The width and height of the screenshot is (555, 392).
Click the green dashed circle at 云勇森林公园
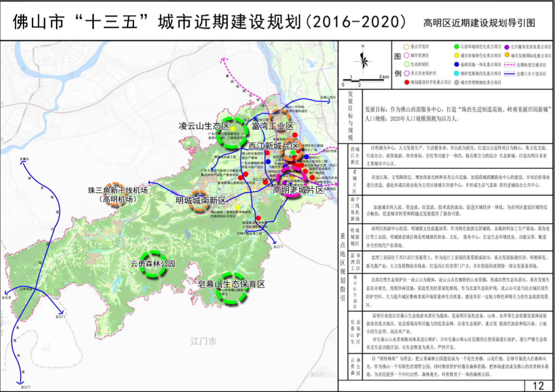coord(154,264)
